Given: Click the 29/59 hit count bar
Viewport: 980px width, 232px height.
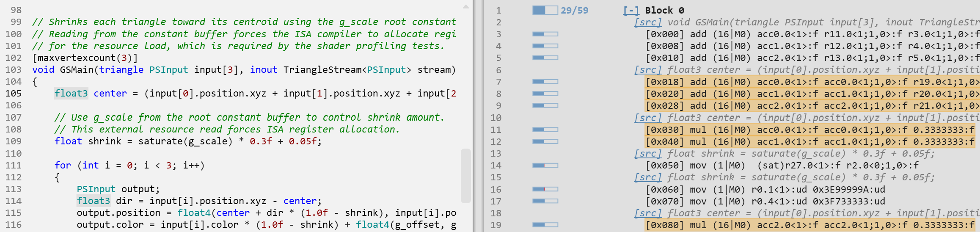Looking at the screenshot, I should pyautogui.click(x=545, y=10).
